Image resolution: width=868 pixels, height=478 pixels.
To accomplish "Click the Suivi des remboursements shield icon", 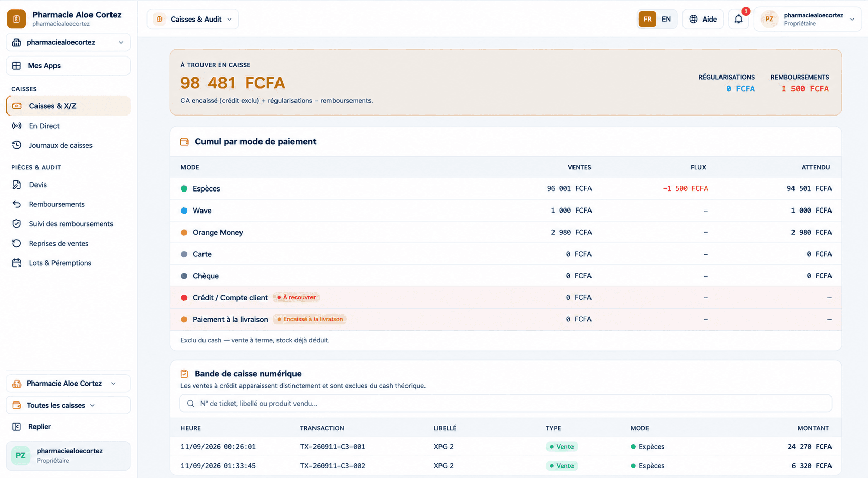I will (17, 224).
